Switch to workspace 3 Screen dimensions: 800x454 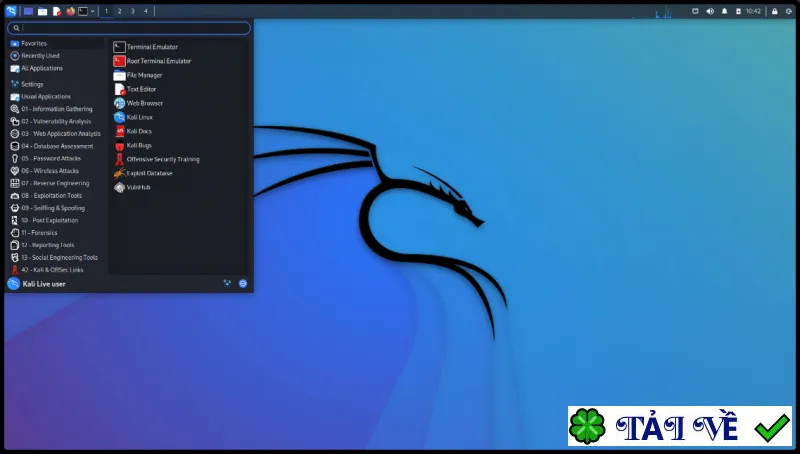click(133, 11)
